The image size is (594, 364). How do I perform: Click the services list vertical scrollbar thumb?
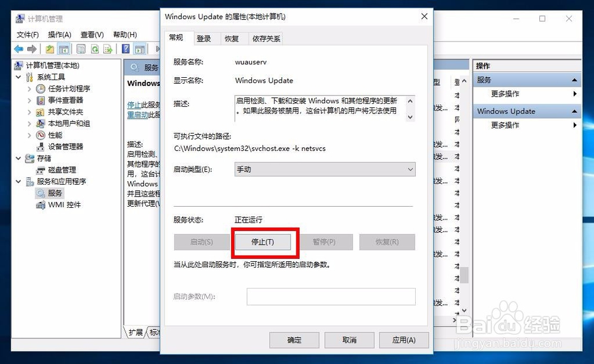tap(464, 276)
